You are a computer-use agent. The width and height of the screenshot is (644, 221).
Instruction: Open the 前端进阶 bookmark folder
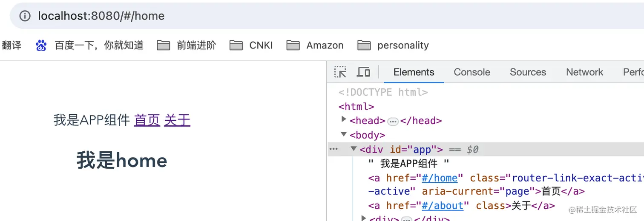(x=187, y=45)
